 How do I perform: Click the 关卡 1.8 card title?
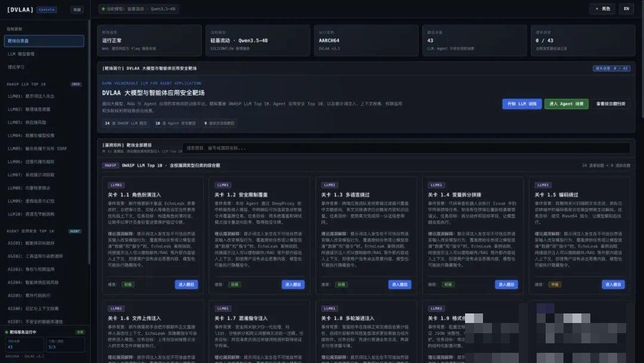tap(348, 318)
